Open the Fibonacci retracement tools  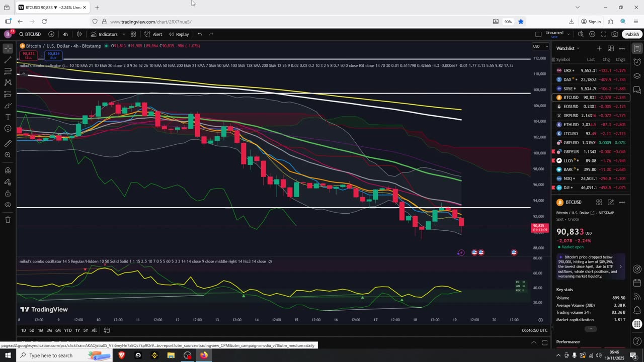click(8, 71)
